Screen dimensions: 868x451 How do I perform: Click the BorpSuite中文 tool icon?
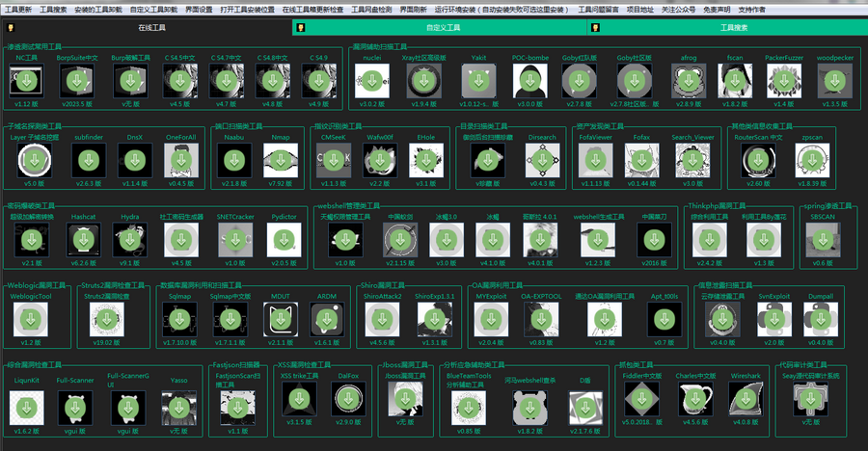coord(77,81)
